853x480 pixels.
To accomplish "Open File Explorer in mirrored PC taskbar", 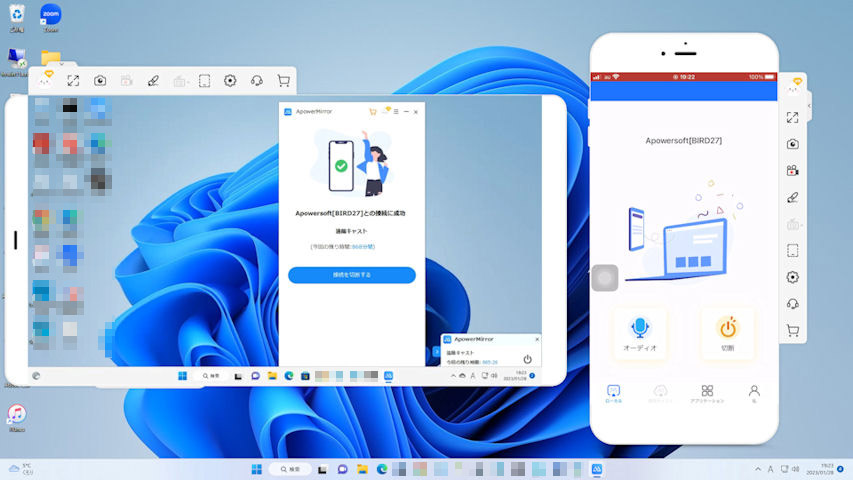I will [272, 376].
